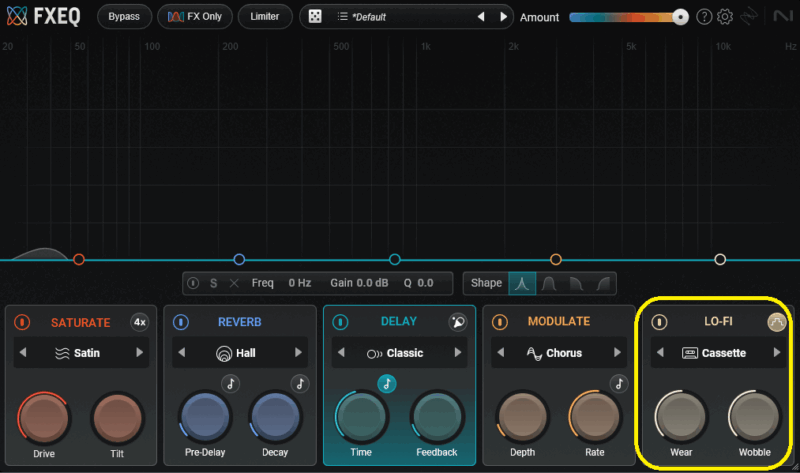Click the Lo-Fi module top-right icon
Screen dimensions: 800x473
777,322
